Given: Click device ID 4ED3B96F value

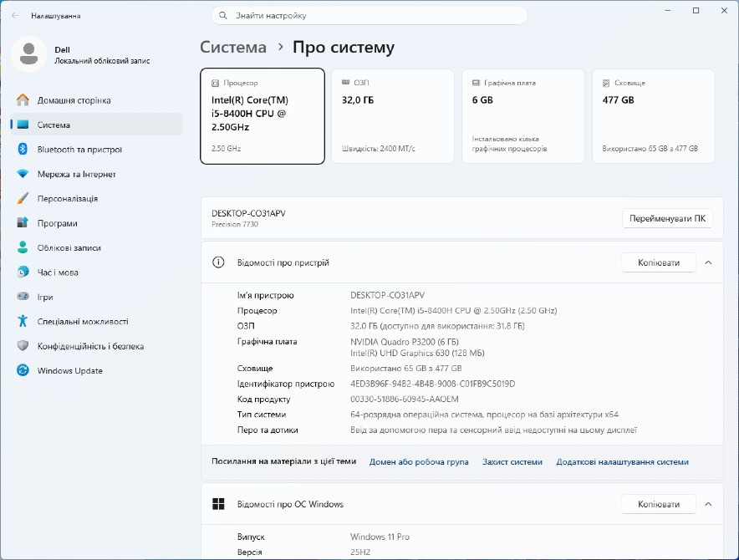Looking at the screenshot, I should pyautogui.click(x=433, y=384).
